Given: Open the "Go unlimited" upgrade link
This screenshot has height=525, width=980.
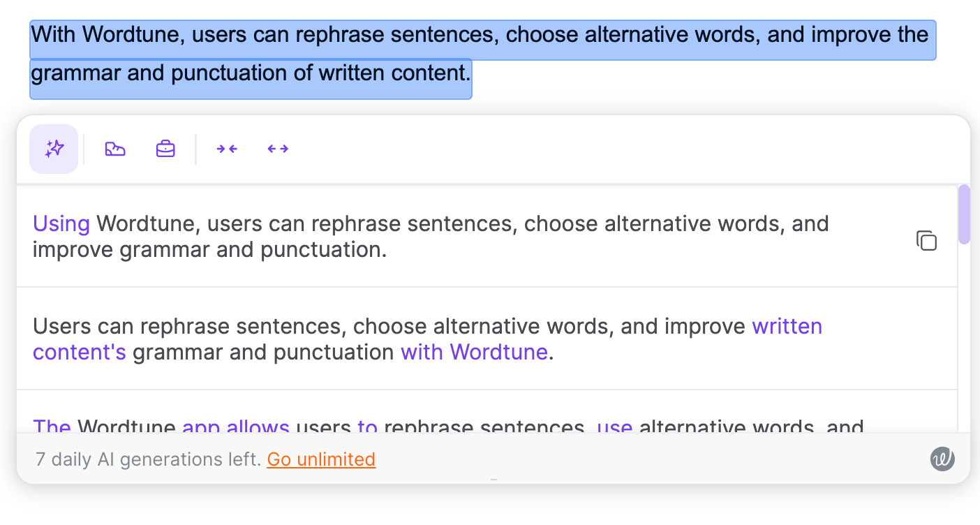Looking at the screenshot, I should (321, 459).
